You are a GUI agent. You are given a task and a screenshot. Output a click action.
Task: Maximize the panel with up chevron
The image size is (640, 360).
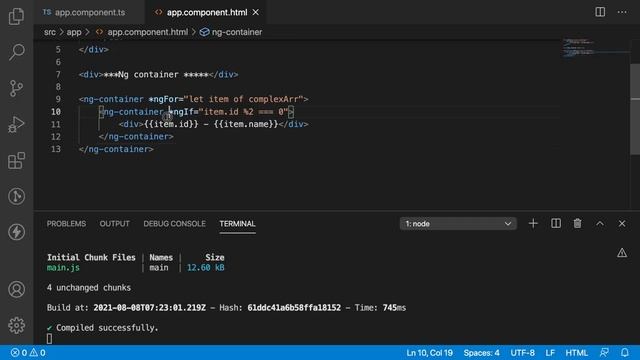600,224
